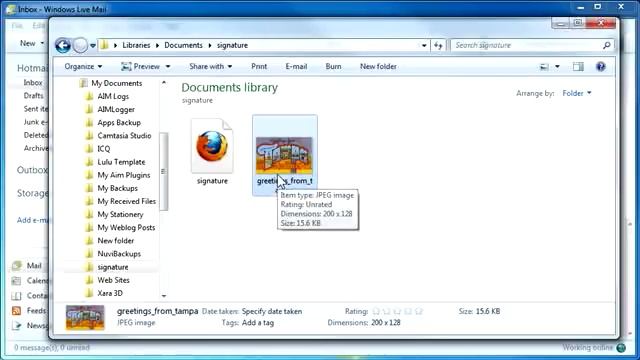Open the AIMLogger folder
Viewport: 640px width, 360px height.
(116, 109)
